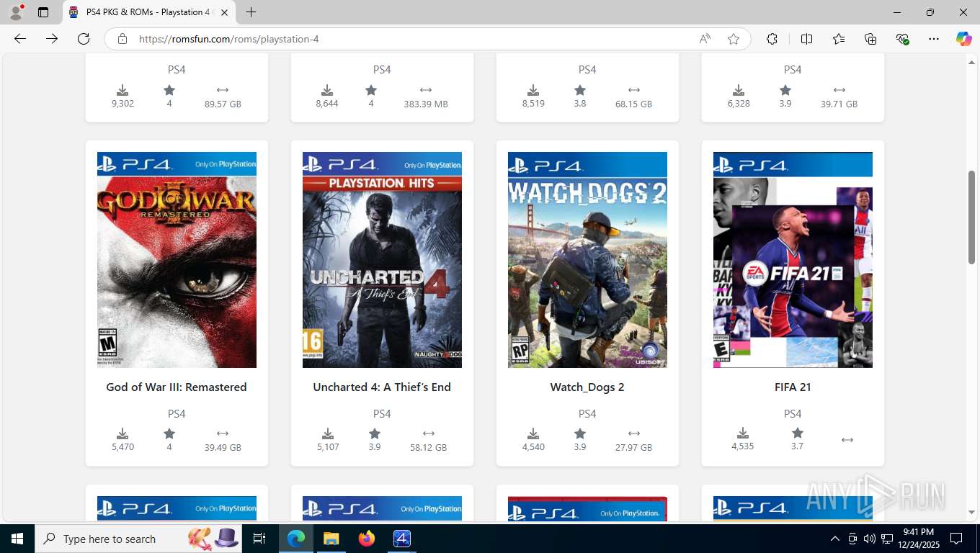Add this page to favorites star
The image size is (980, 553).
[x=734, y=39]
